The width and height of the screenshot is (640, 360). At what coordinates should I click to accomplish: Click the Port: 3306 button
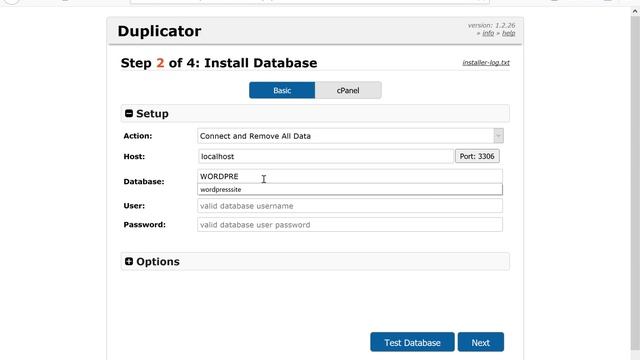coord(477,156)
